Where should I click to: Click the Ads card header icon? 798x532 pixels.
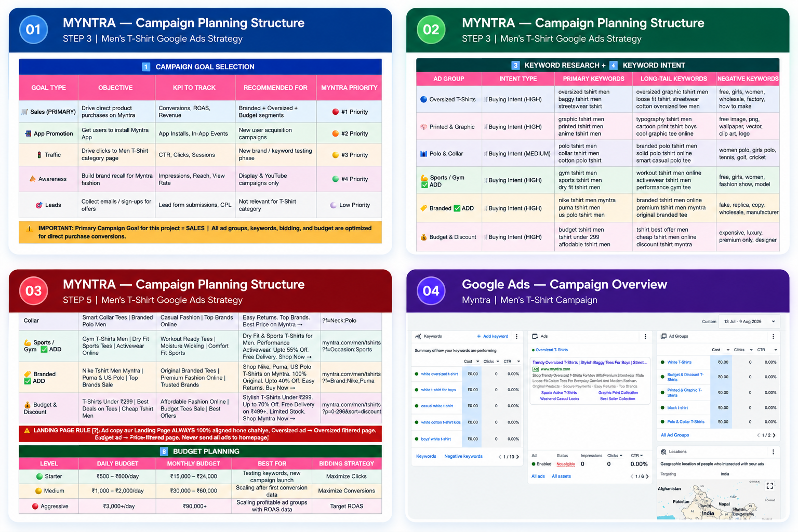(535, 336)
